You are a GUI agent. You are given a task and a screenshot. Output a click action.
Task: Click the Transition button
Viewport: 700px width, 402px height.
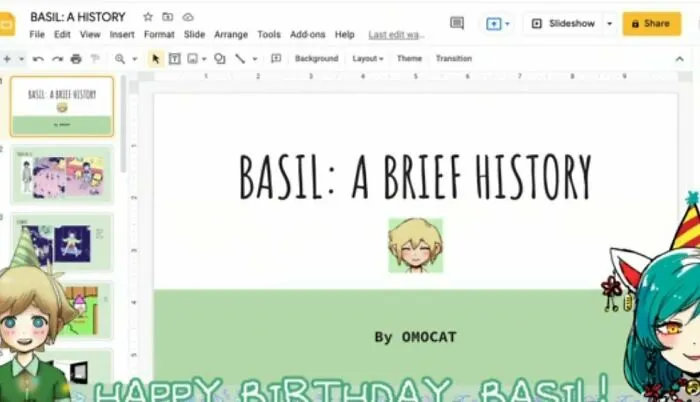tap(454, 59)
